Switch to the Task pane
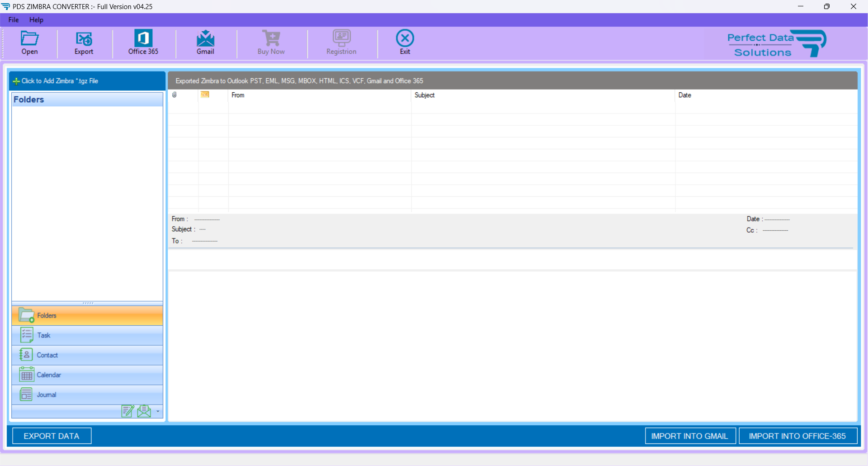 tap(87, 336)
